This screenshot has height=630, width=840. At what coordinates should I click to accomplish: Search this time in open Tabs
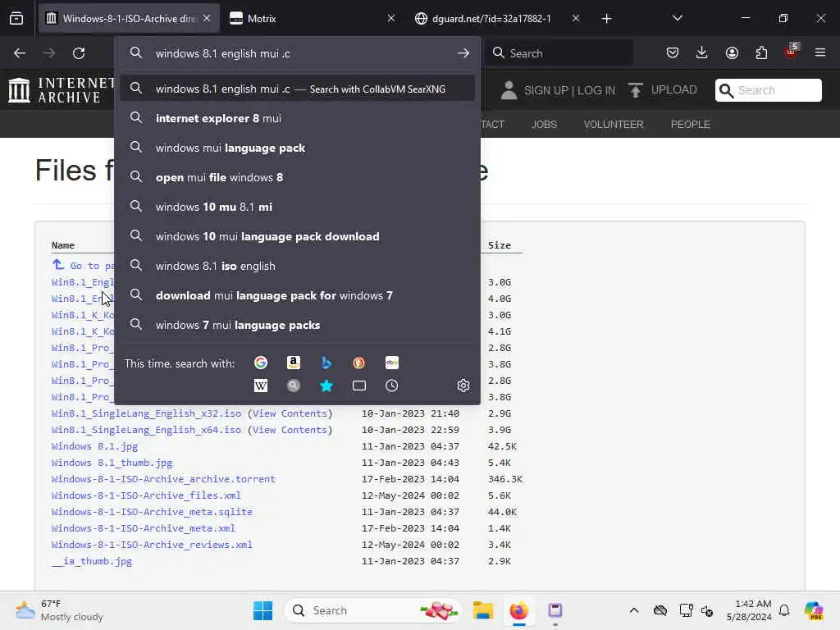point(359,386)
